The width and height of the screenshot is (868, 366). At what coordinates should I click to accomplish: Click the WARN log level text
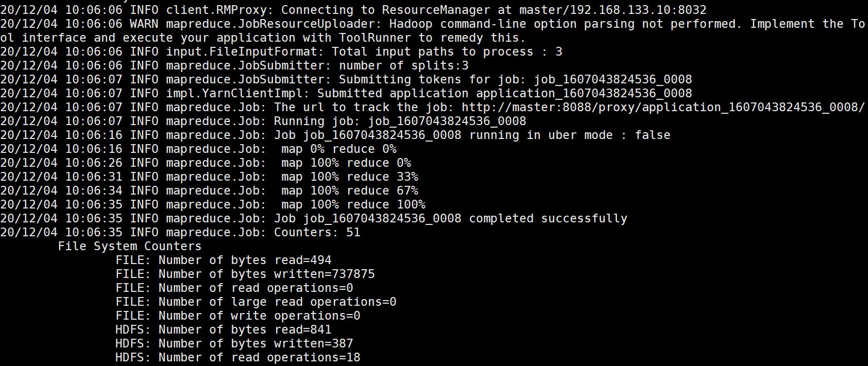click(x=144, y=24)
